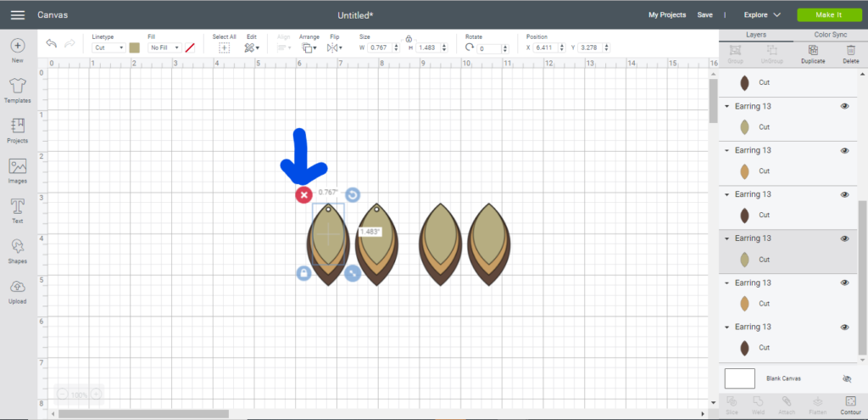Click the Blank Canvas color thumbnail
This screenshot has width=868, height=420.
[x=739, y=378]
